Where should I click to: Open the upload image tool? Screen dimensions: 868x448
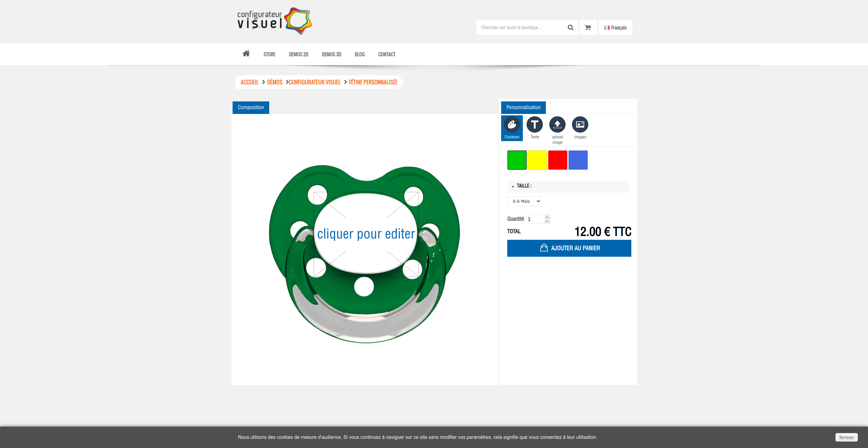tap(557, 130)
